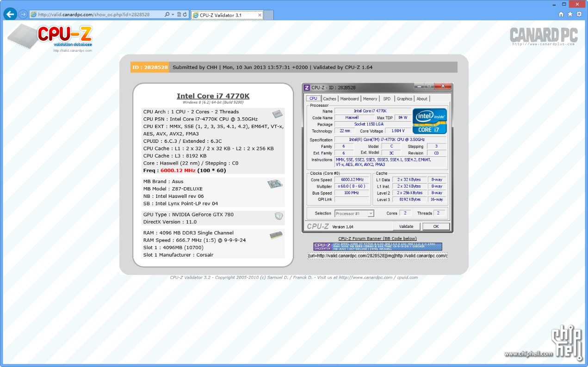
Task: Minimize the CPU-Z window
Action: [419, 86]
